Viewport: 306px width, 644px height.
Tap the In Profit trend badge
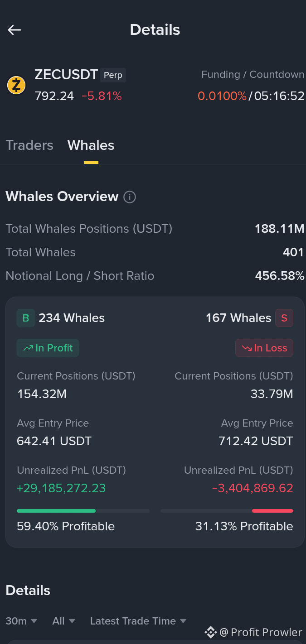click(48, 348)
